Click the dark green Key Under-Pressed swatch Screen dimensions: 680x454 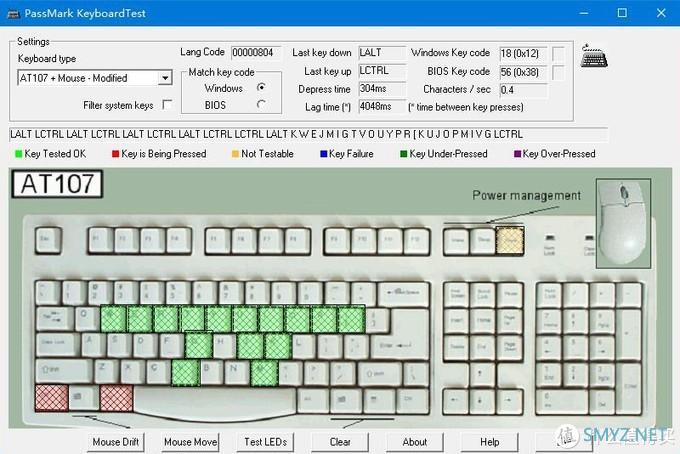click(403, 154)
